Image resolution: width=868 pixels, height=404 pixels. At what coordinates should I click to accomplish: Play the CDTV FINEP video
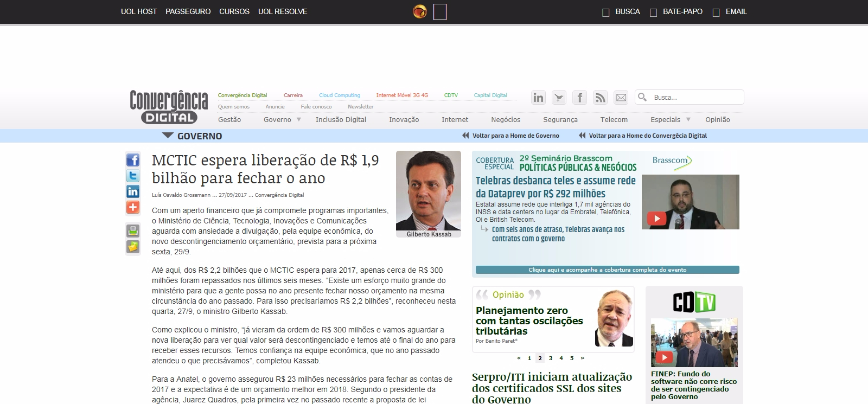click(665, 357)
